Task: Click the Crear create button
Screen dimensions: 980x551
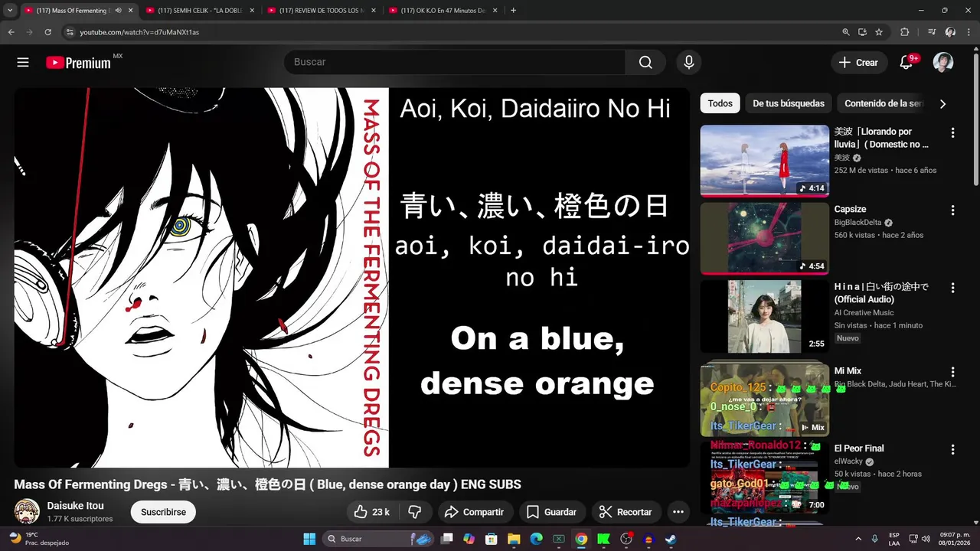Action: point(859,63)
